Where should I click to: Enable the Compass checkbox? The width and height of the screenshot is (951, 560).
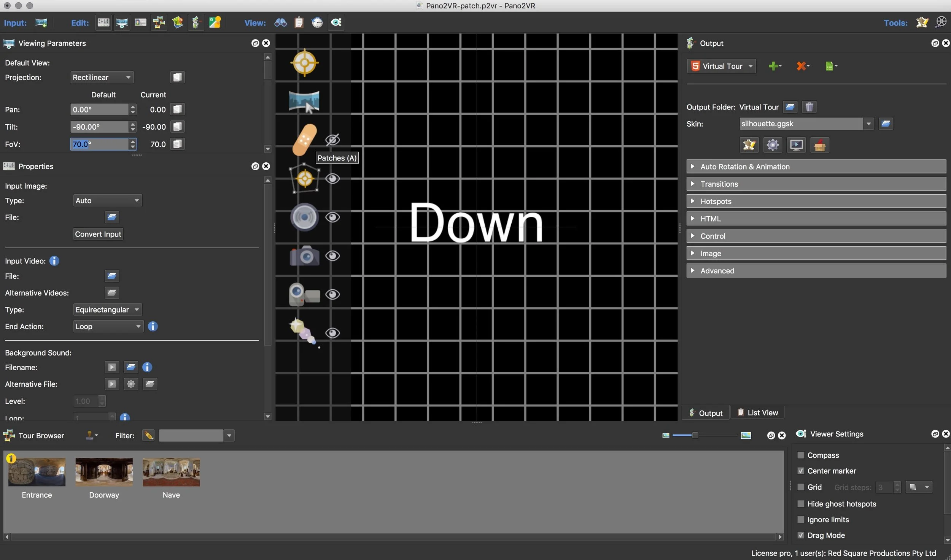click(801, 455)
